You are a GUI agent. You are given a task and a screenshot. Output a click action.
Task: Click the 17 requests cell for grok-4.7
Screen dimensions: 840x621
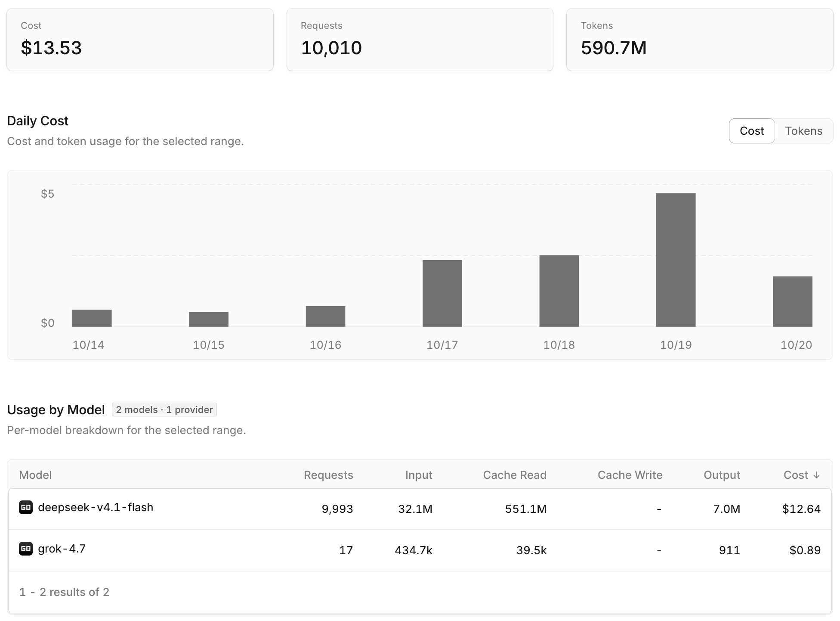346,550
